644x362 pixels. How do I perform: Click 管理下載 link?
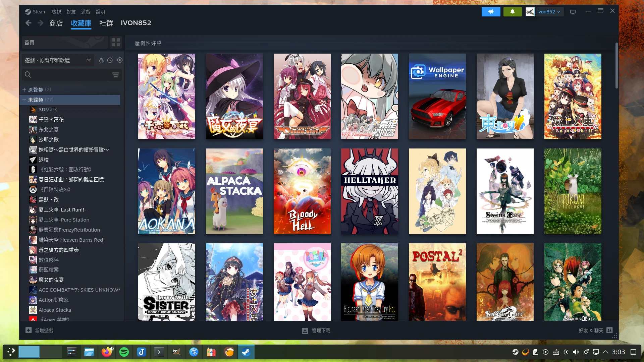click(321, 330)
